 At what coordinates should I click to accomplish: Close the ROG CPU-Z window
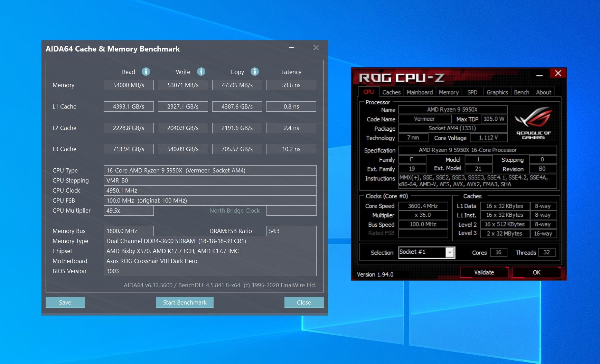[558, 73]
